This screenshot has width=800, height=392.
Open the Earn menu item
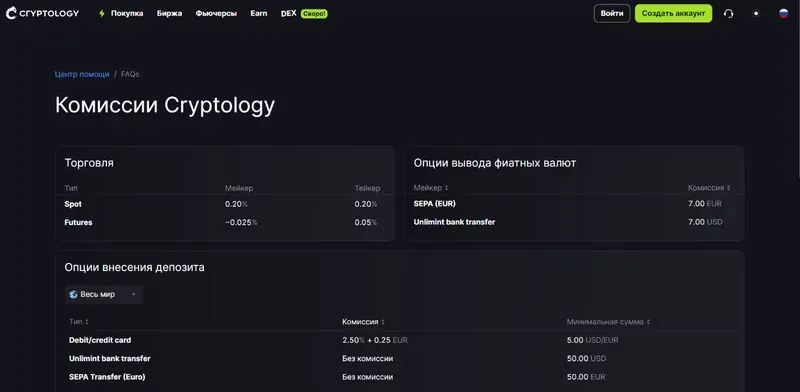pyautogui.click(x=259, y=14)
